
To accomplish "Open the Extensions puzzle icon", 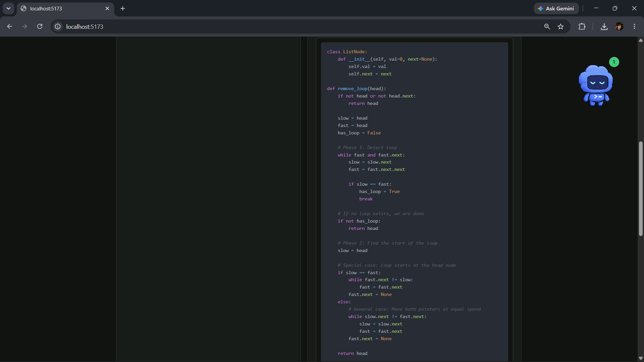I will pyautogui.click(x=582, y=26).
